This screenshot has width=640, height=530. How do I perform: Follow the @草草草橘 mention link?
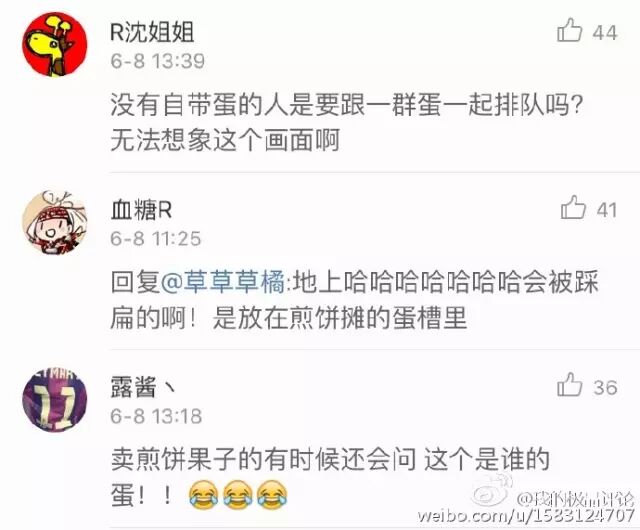[223, 282]
